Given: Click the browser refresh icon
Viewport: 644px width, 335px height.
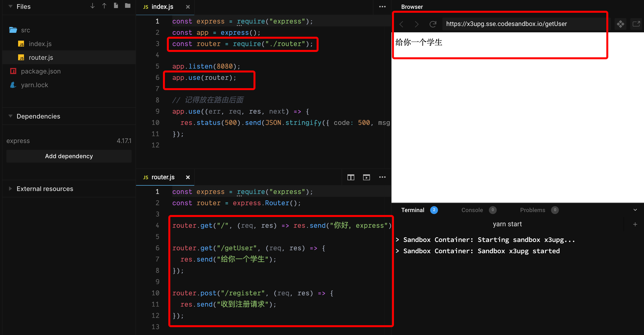Looking at the screenshot, I should pyautogui.click(x=434, y=24).
